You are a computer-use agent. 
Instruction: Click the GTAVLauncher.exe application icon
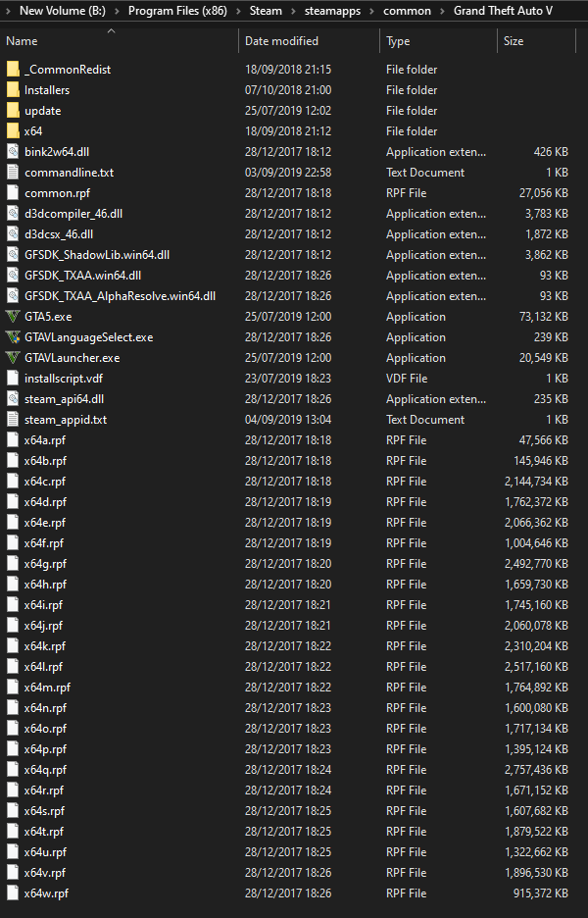(x=13, y=357)
